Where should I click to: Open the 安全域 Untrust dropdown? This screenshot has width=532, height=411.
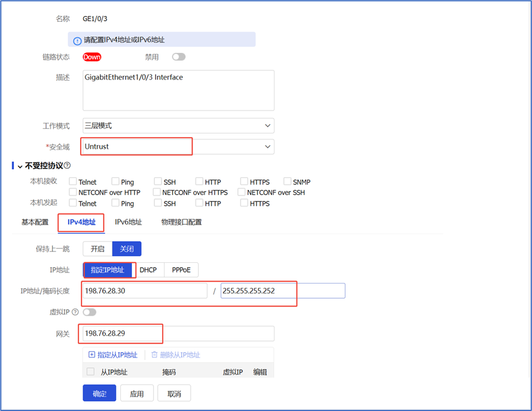click(x=179, y=147)
